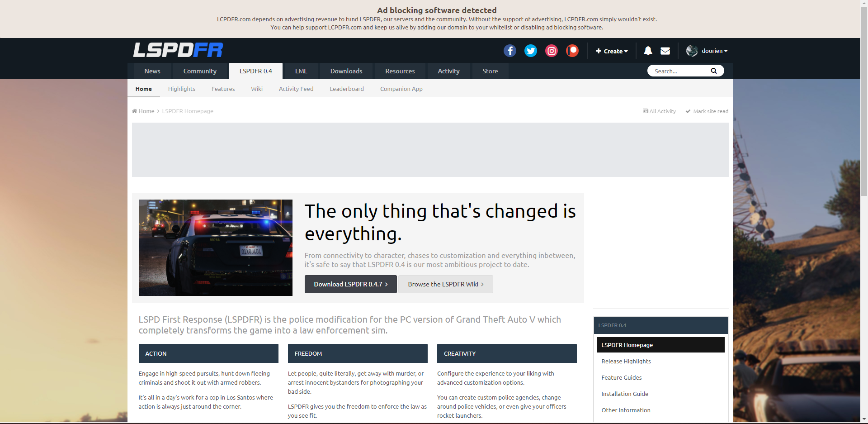Open the All Activity link
This screenshot has height=424, width=868.
pyautogui.click(x=660, y=111)
